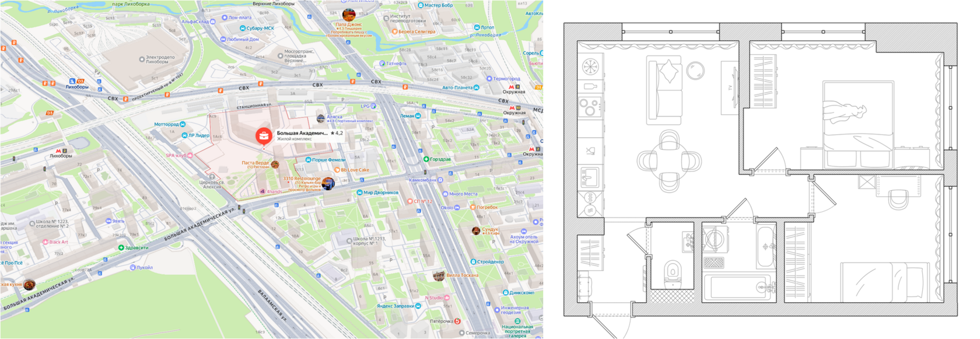Image resolution: width=980 pixels, height=339 pixels.
Task: Click the Школа № 1213, корпус № 1 label
Action: coord(369,241)
